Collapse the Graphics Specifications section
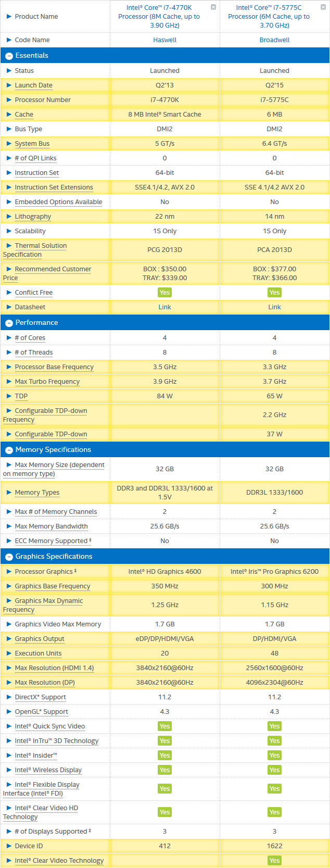Screen dimensions: 330x868 tap(9, 557)
